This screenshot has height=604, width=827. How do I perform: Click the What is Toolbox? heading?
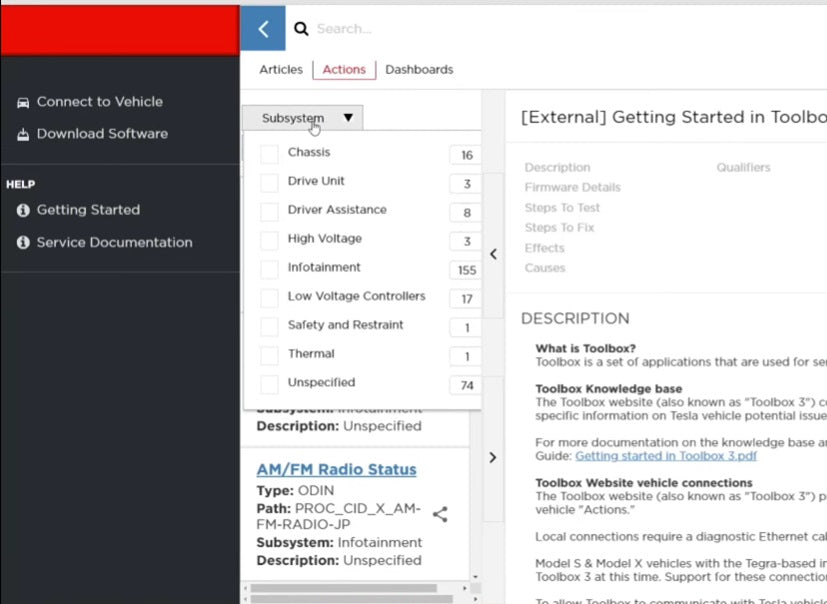point(585,349)
